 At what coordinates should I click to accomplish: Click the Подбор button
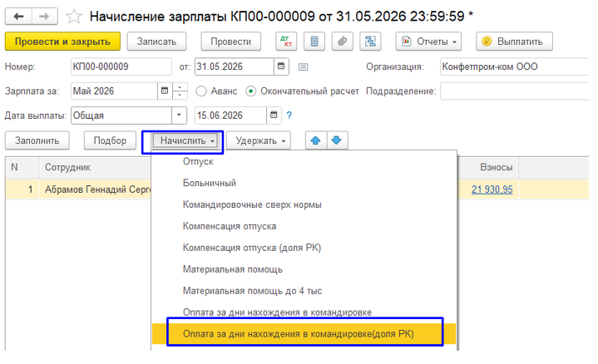[110, 140]
